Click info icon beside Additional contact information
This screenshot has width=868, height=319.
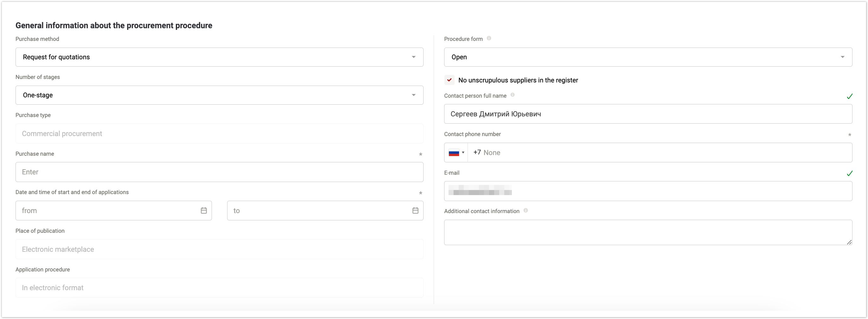click(x=525, y=211)
